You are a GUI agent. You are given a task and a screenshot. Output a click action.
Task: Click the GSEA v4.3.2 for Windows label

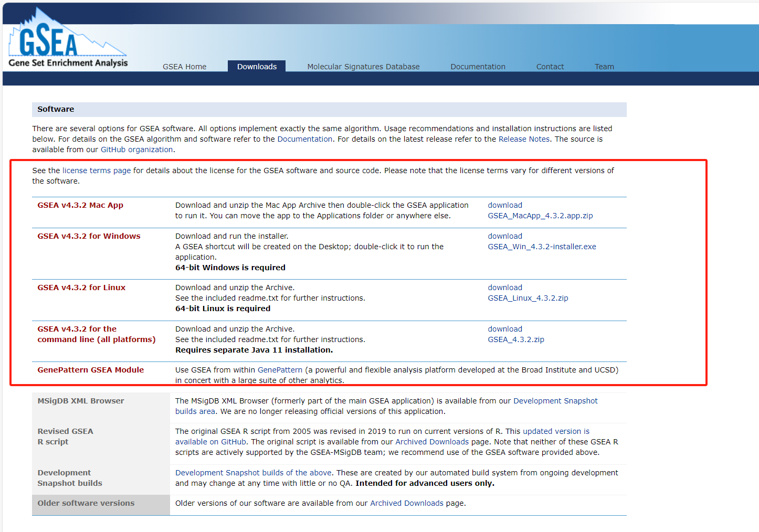pyautogui.click(x=89, y=236)
